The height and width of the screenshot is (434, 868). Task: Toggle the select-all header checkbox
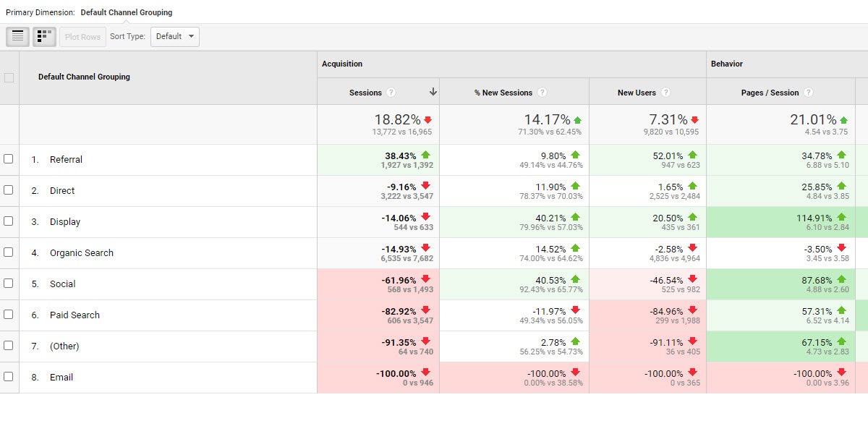[x=9, y=77]
